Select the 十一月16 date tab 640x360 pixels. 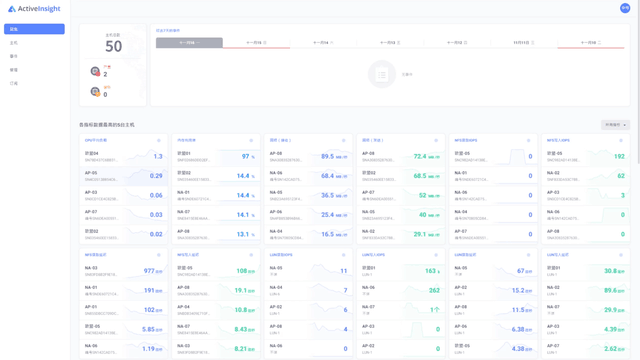[189, 42]
